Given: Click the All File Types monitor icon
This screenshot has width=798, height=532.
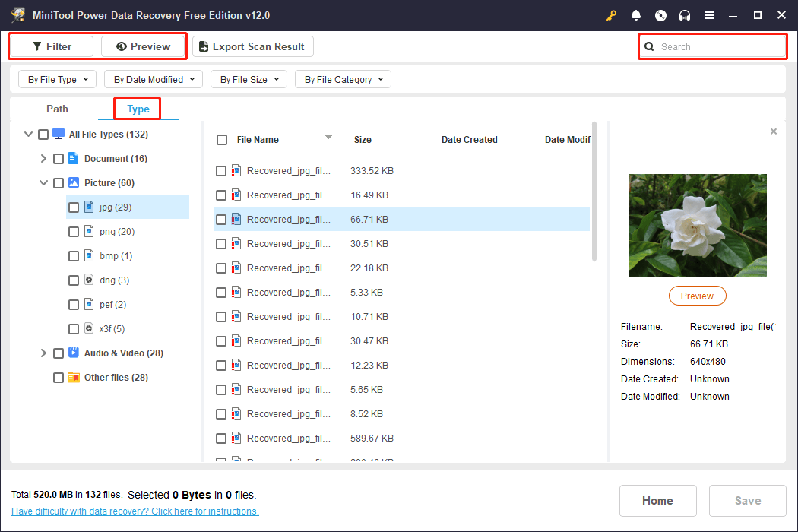Looking at the screenshot, I should point(59,134).
